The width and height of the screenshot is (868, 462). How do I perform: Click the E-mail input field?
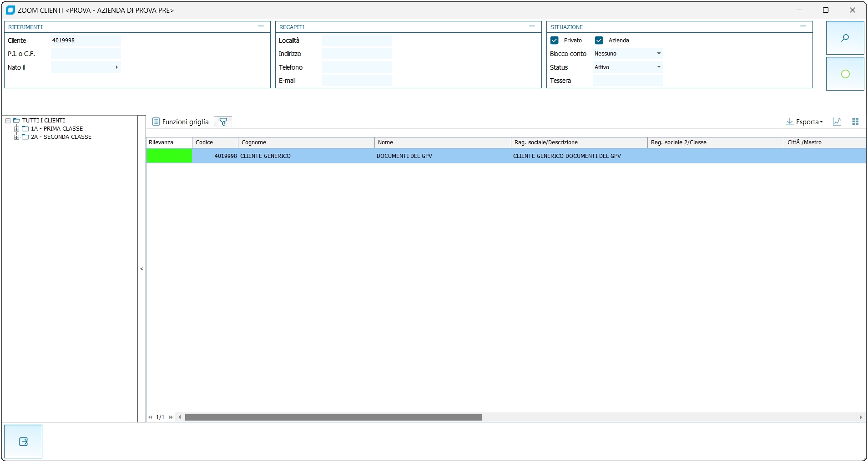tap(357, 81)
